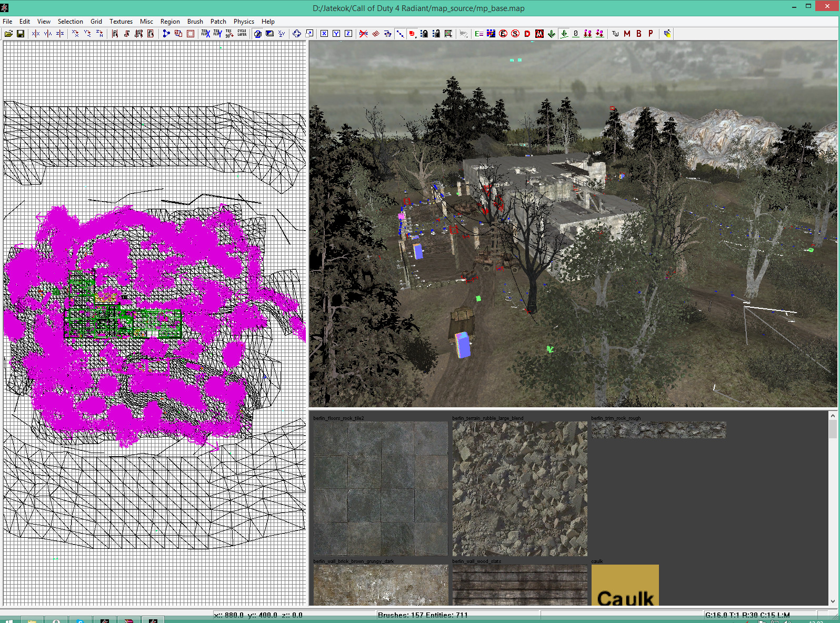Click the blue Z axis box icon
This screenshot has height=623, width=840.
tap(348, 34)
